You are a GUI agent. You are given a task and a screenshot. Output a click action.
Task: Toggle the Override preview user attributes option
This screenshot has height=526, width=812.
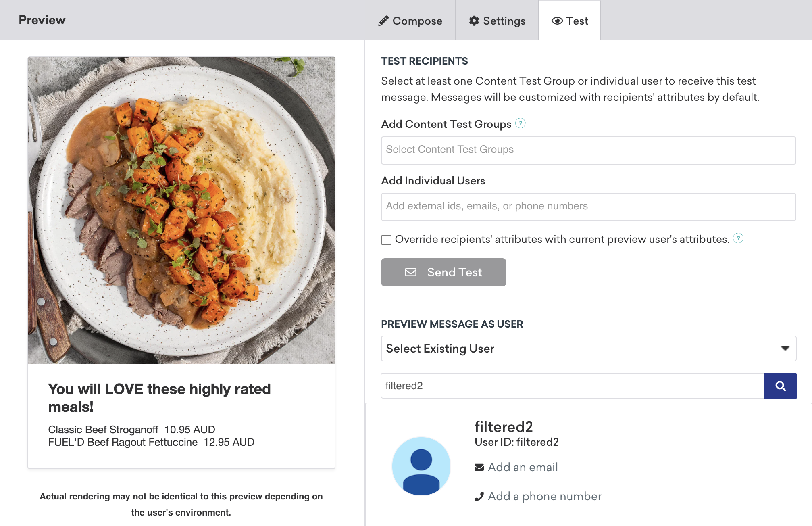point(386,240)
